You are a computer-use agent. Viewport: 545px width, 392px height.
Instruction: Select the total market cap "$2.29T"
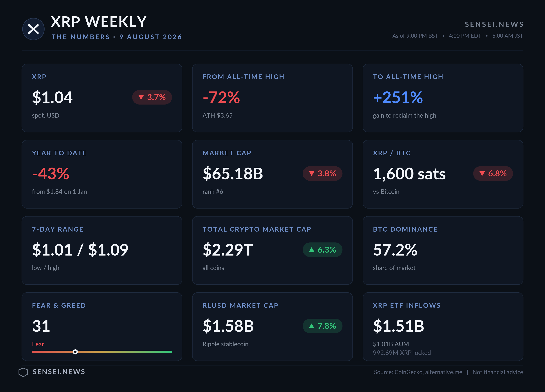click(228, 250)
